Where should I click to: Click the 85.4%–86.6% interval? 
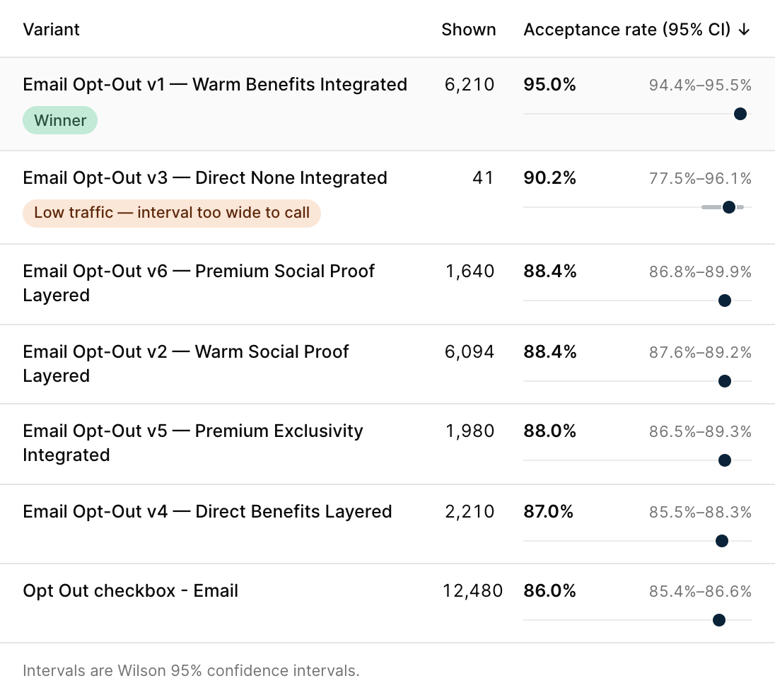click(700, 591)
